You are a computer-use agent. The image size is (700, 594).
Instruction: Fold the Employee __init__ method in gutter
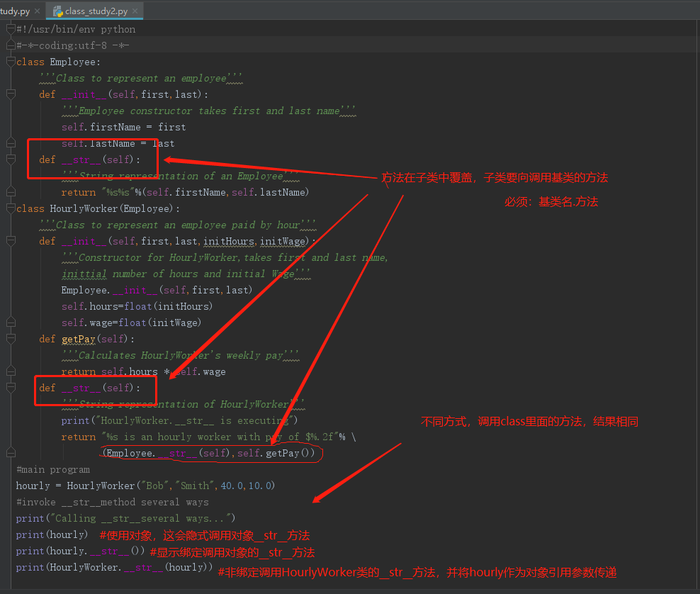click(11, 94)
